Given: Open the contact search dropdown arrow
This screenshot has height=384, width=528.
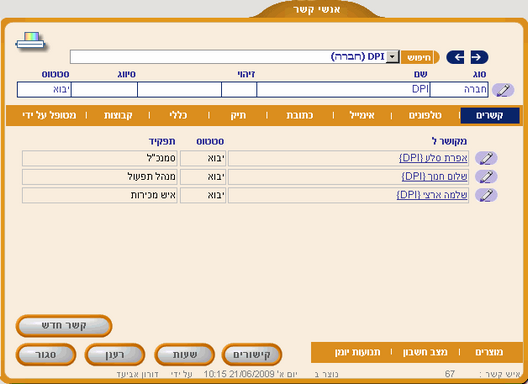Looking at the screenshot, I should [392, 57].
